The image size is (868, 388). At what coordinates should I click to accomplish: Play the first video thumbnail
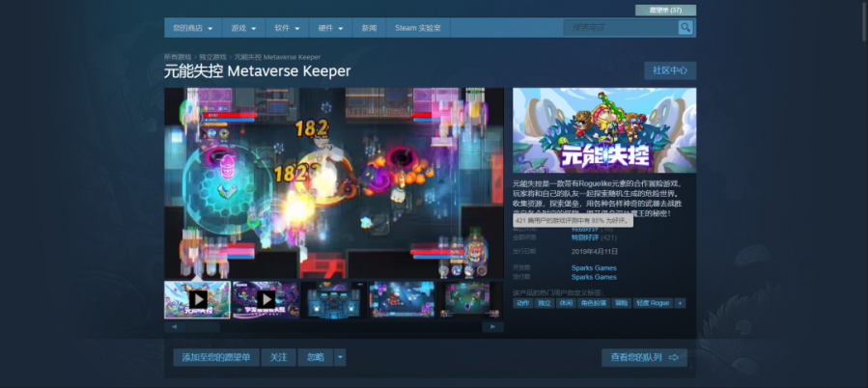click(198, 299)
